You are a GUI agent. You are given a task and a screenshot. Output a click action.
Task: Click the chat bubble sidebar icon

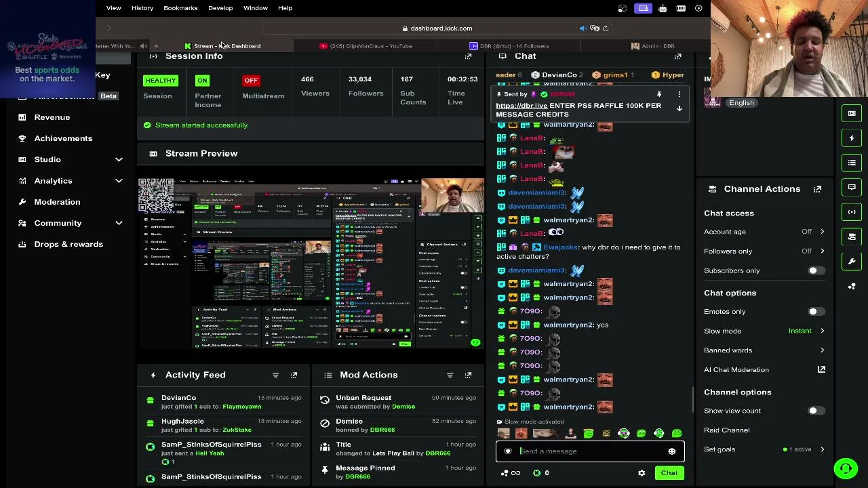(852, 187)
